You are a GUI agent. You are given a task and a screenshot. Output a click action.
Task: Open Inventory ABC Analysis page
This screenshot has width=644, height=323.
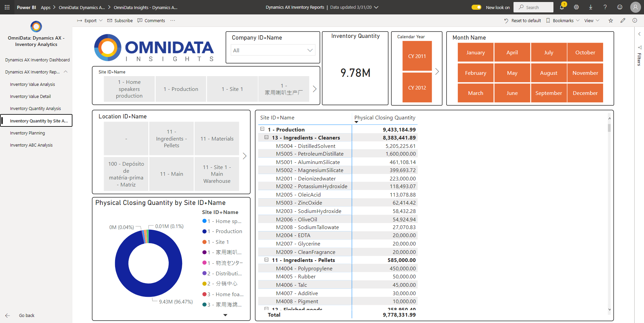(x=31, y=145)
